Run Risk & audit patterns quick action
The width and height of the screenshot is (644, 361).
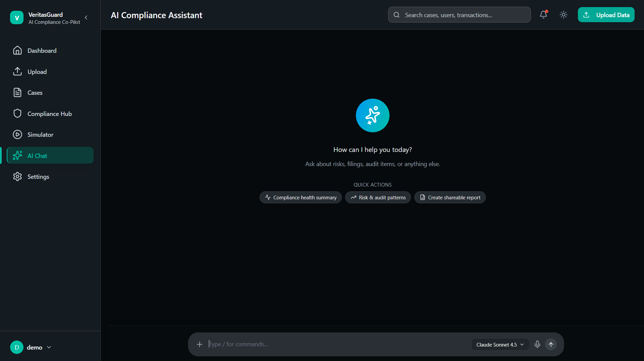[378, 197]
